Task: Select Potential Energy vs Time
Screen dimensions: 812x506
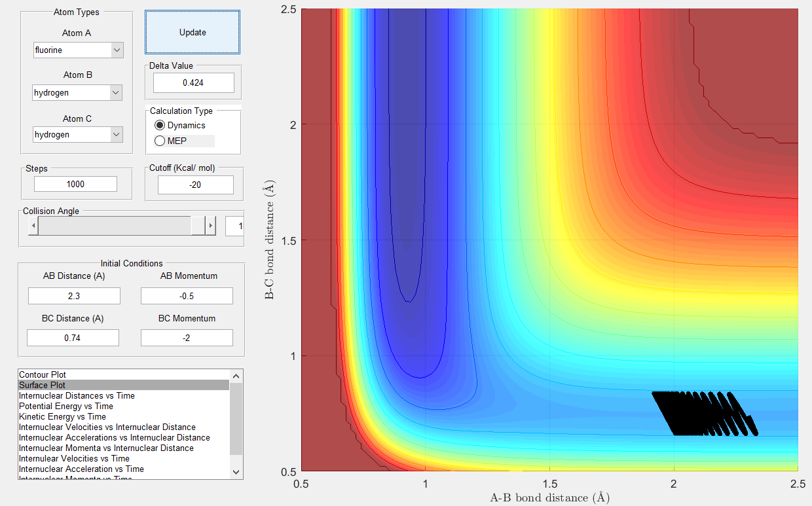Action: tap(124, 406)
